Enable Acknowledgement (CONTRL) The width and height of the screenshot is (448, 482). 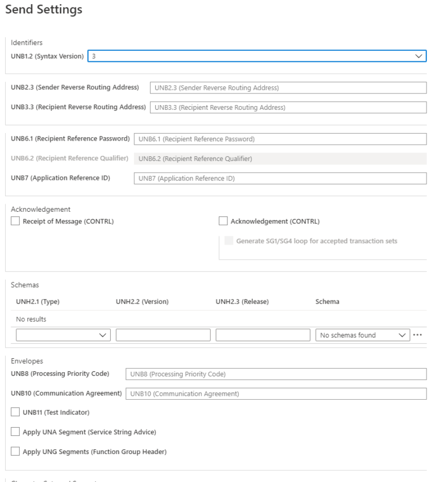(222, 221)
